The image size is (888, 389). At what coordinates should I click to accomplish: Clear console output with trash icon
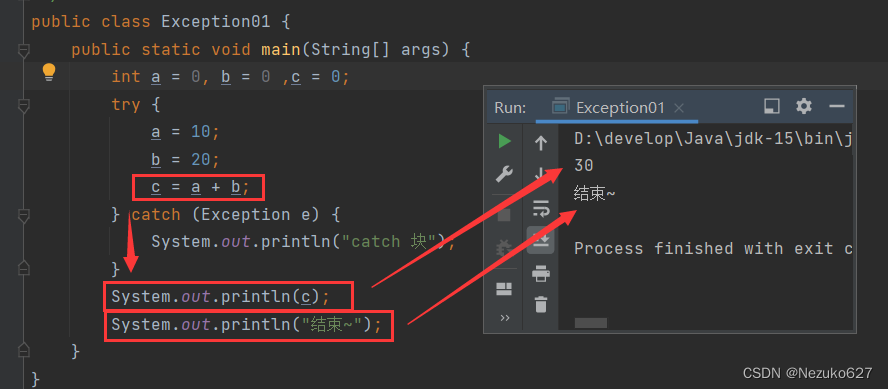[x=541, y=305]
